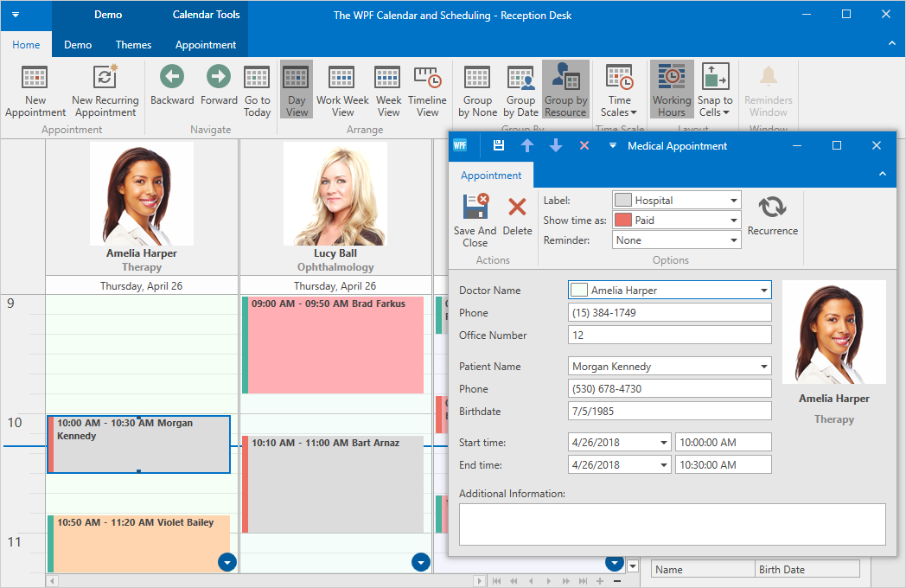Click the New Appointment icon
Screen dimensions: 906x588
(35, 78)
